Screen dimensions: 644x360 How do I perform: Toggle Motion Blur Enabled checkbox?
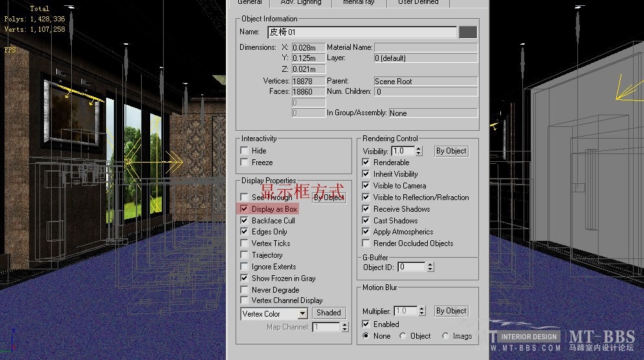366,324
